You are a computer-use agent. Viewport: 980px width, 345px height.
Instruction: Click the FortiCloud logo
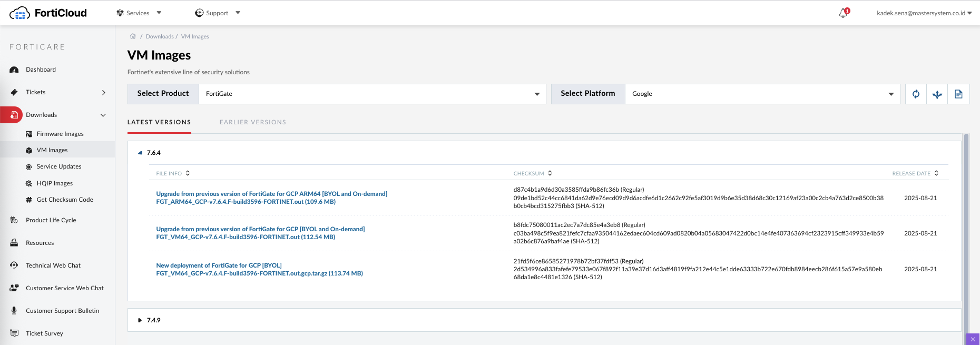(48, 13)
